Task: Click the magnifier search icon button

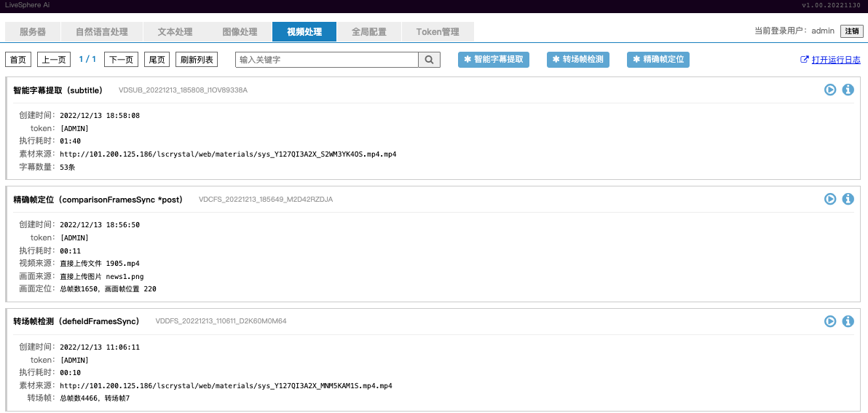Action: click(429, 60)
